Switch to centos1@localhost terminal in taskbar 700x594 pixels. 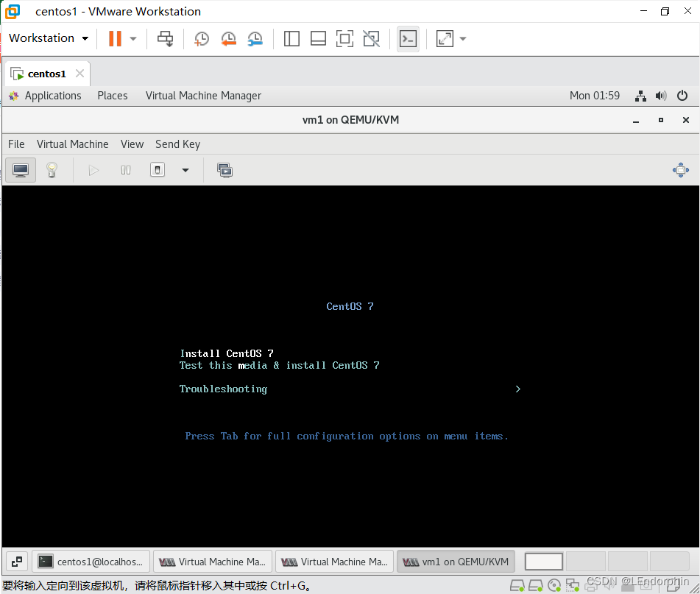click(x=91, y=562)
